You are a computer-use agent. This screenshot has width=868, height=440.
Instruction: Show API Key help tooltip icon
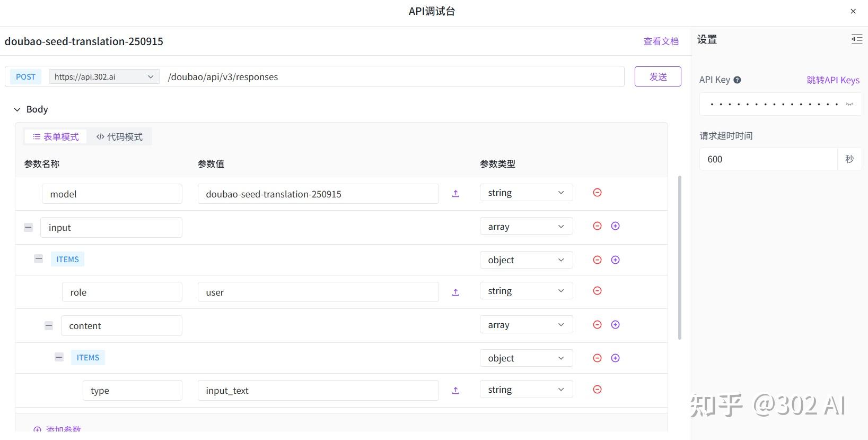[x=737, y=80]
